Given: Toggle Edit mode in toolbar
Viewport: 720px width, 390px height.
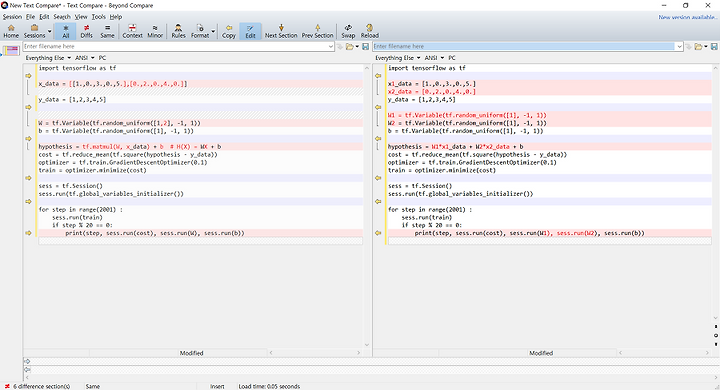Looking at the screenshot, I should click(x=250, y=31).
